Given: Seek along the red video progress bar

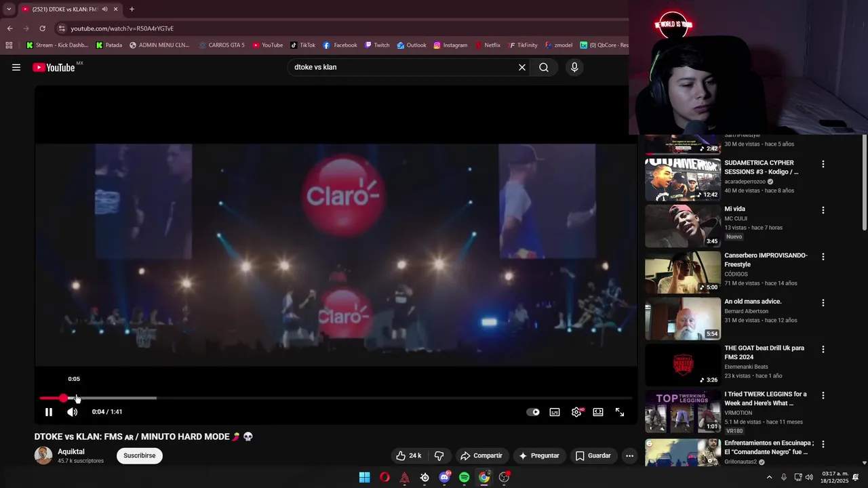Looking at the screenshot, I should pyautogui.click(x=335, y=398).
